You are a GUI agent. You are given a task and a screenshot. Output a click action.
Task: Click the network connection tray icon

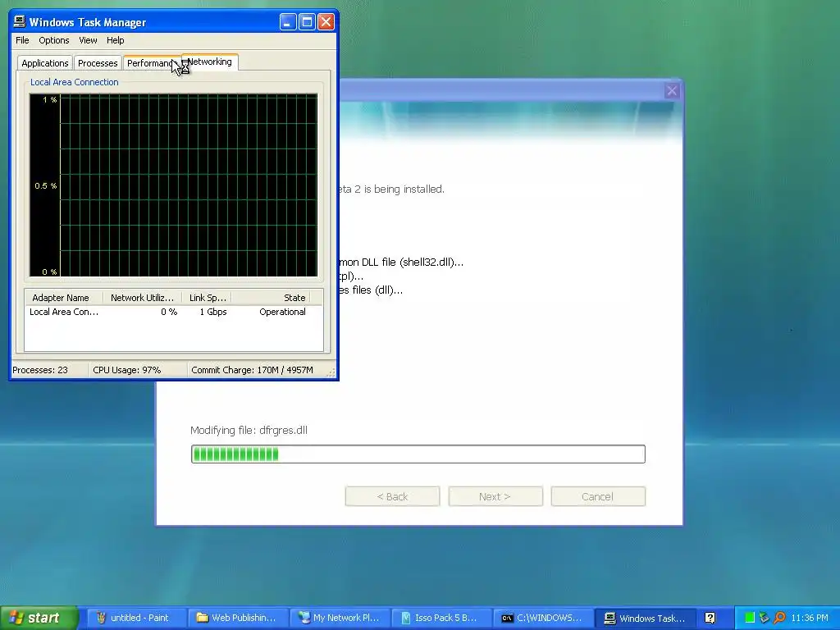tap(765, 618)
